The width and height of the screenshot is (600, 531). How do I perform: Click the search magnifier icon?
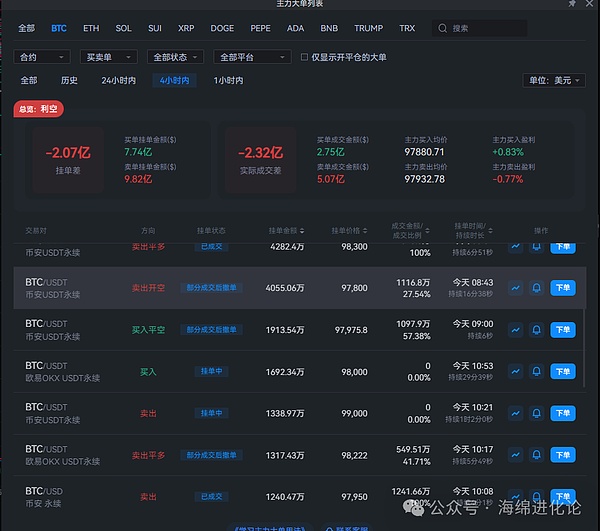click(x=443, y=28)
